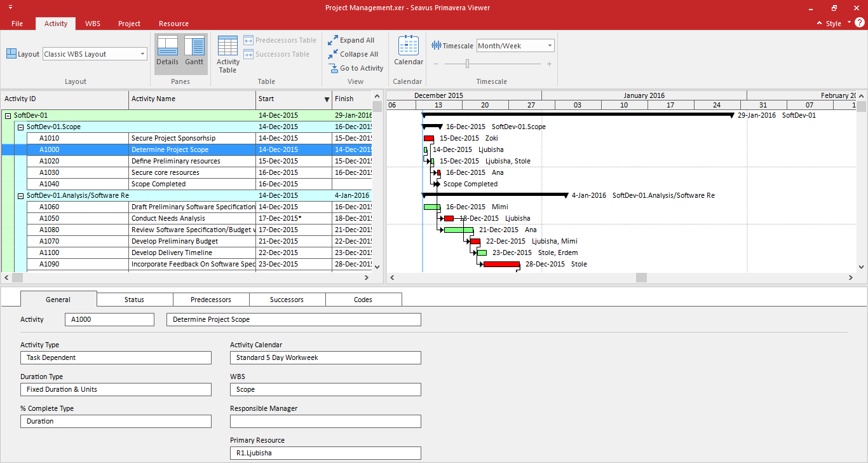Open the quick access toolbar dropdown
868x463 pixels.
click(10, 8)
